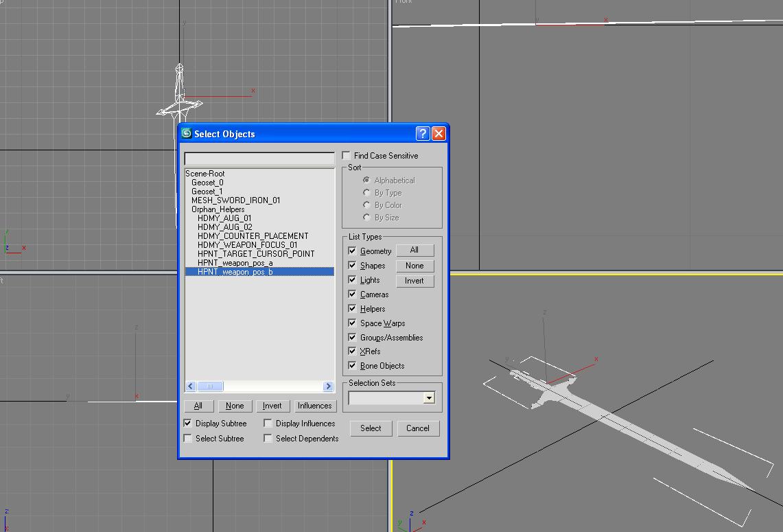
Task: Open the Selection Sets dropdown
Action: (429, 398)
